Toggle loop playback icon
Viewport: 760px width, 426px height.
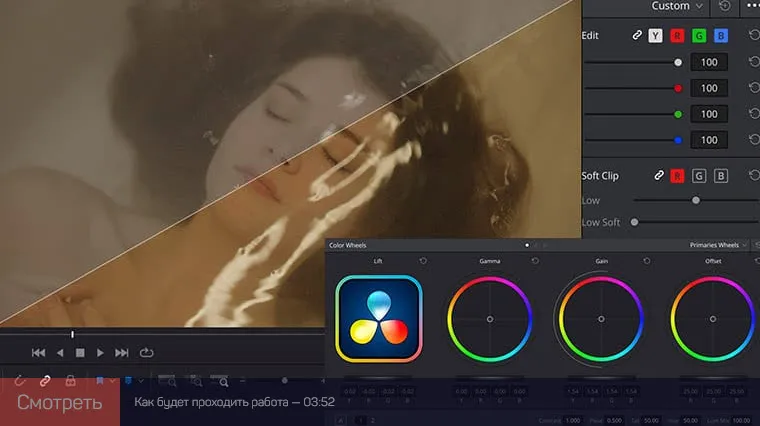146,353
